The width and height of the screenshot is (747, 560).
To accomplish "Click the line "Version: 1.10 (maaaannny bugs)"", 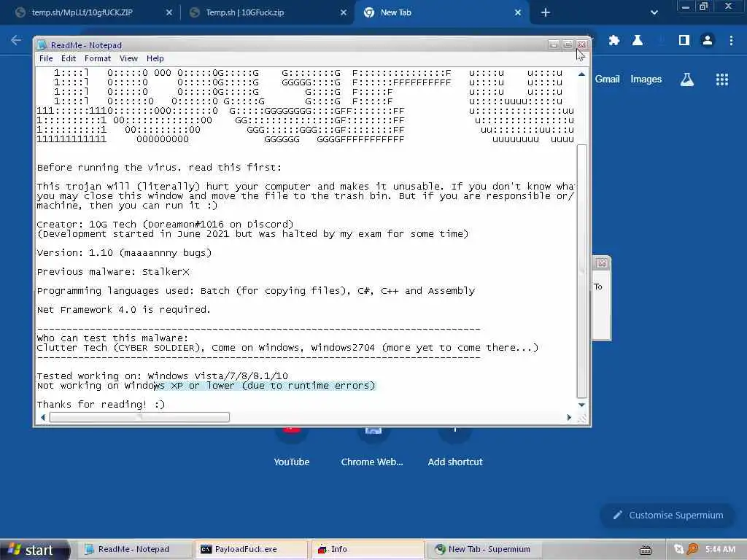I will 124,253.
